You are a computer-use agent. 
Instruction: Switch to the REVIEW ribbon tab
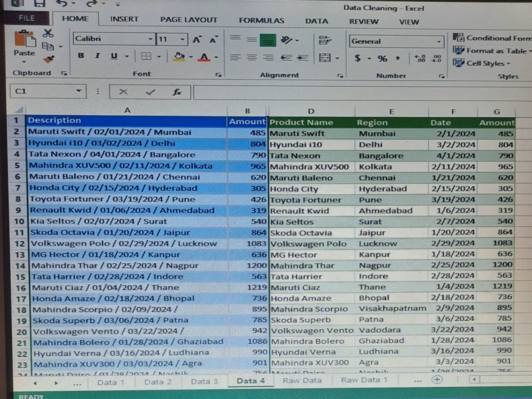click(364, 22)
